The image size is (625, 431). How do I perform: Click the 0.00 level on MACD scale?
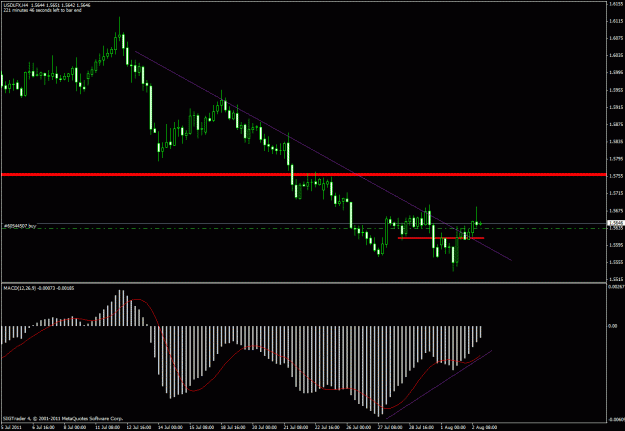pyautogui.click(x=612, y=326)
